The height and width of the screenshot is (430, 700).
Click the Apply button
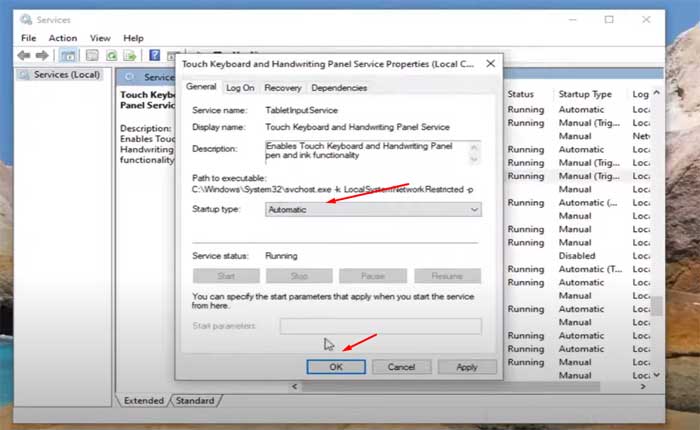[x=466, y=367]
